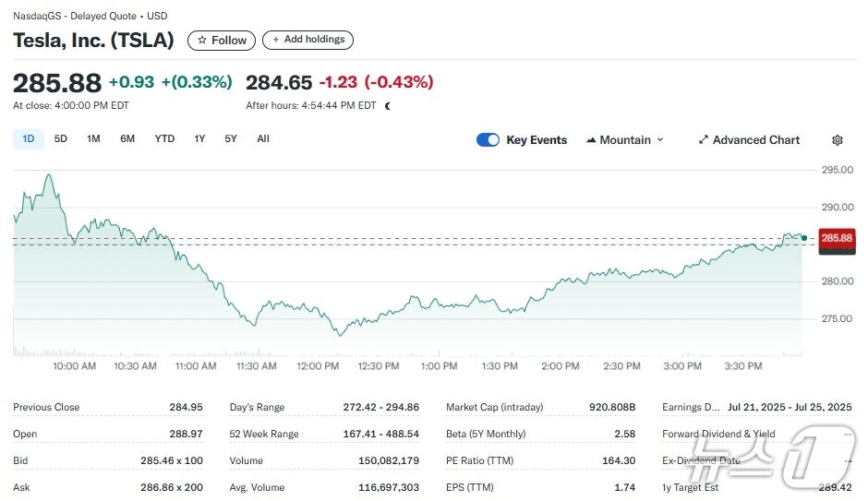Open the Mountain chart style dropdown

click(625, 140)
